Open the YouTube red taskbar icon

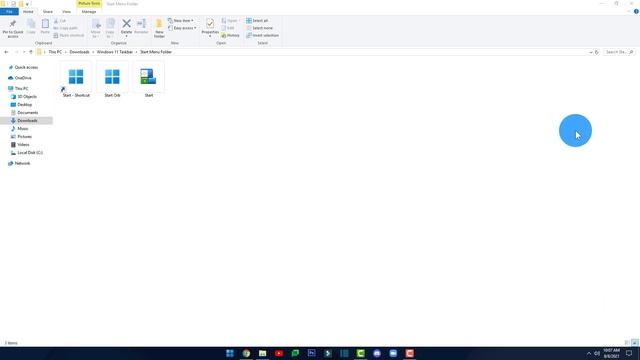279,353
